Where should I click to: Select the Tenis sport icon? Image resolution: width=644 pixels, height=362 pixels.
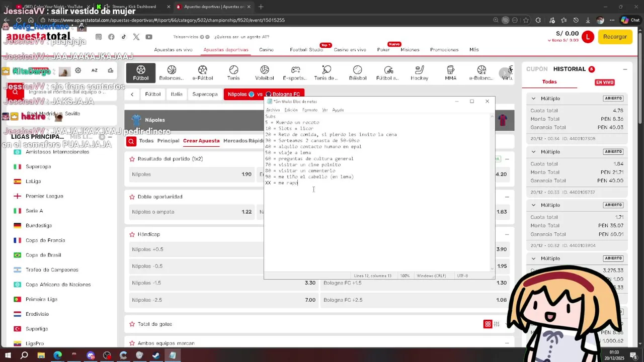point(233,73)
